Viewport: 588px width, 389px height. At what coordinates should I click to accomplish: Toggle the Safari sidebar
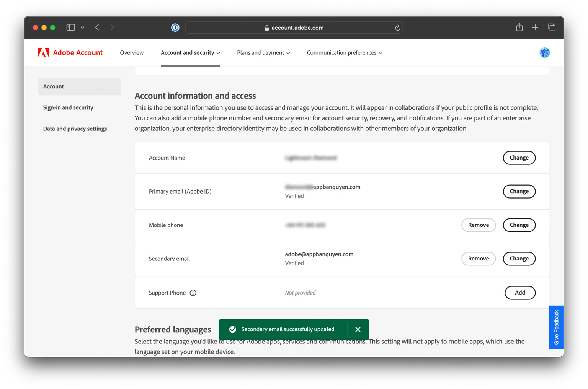point(70,28)
